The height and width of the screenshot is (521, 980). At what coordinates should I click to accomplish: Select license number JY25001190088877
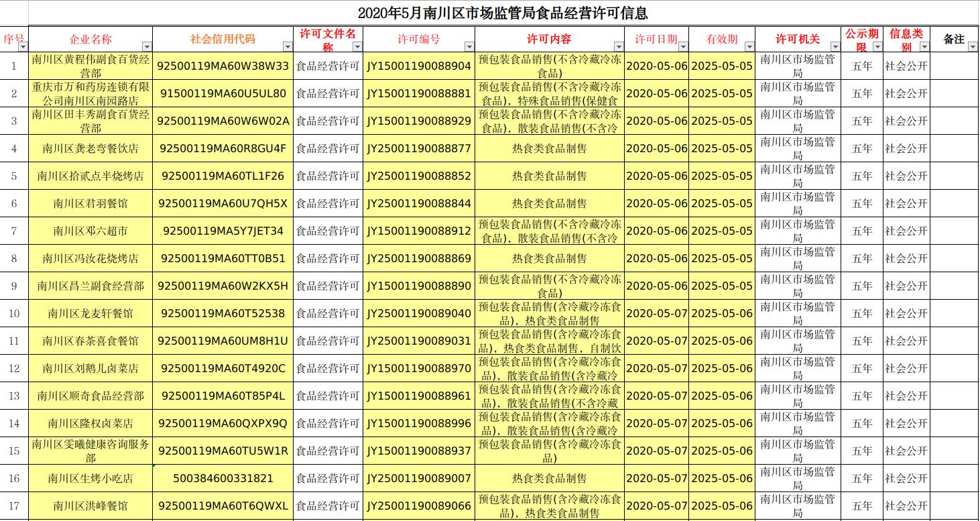419,148
